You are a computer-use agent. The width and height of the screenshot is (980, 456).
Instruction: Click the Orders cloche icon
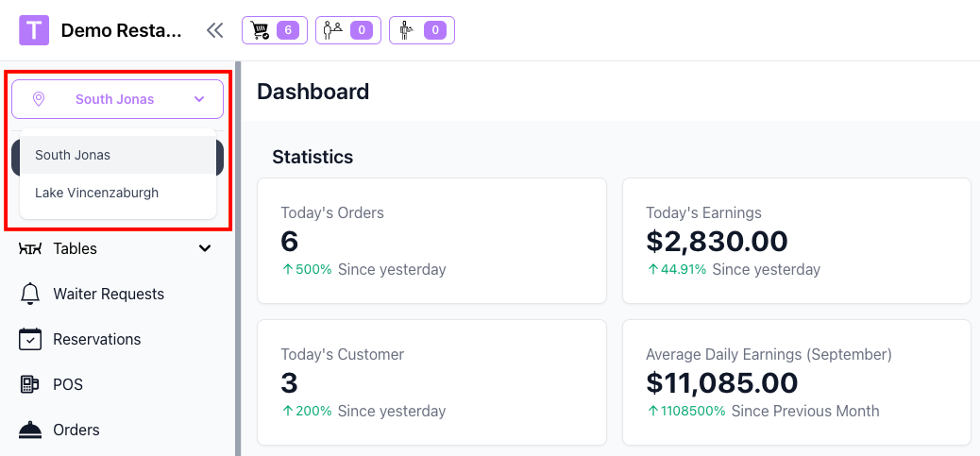pos(30,430)
